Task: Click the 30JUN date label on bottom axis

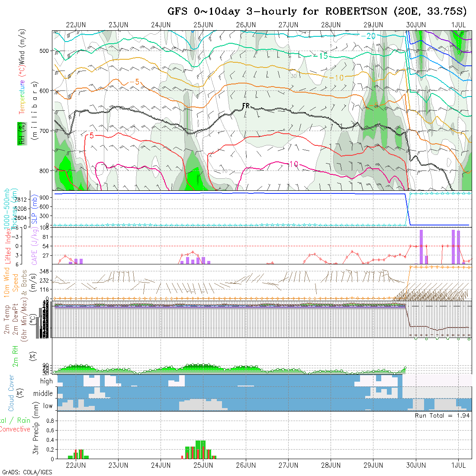Action: click(x=416, y=465)
